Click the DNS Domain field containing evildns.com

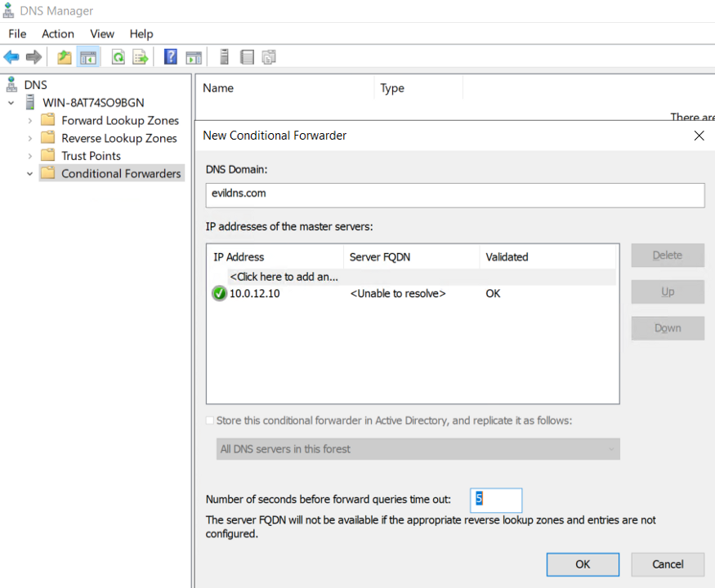455,195
